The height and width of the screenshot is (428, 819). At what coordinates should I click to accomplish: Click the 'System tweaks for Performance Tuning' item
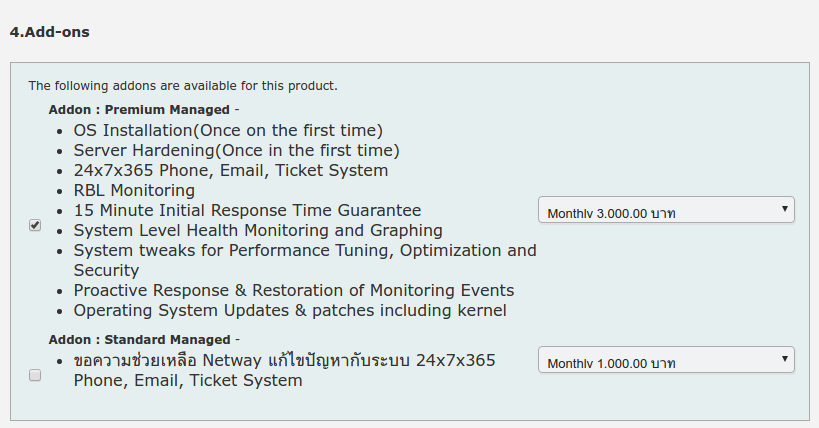pyautogui.click(x=304, y=250)
